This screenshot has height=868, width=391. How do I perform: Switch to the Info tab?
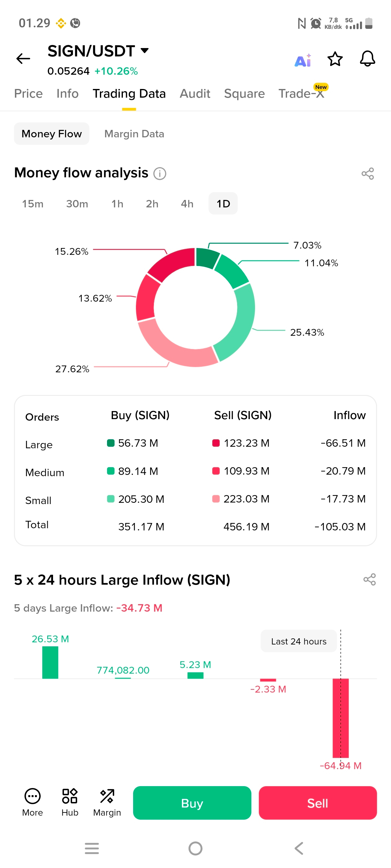tap(67, 93)
